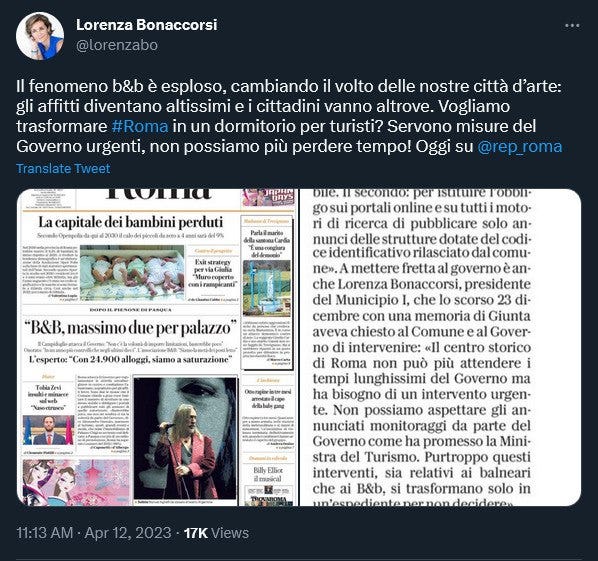The image size is (598, 561).
Task: Open the article text clipping image
Action: point(440,347)
